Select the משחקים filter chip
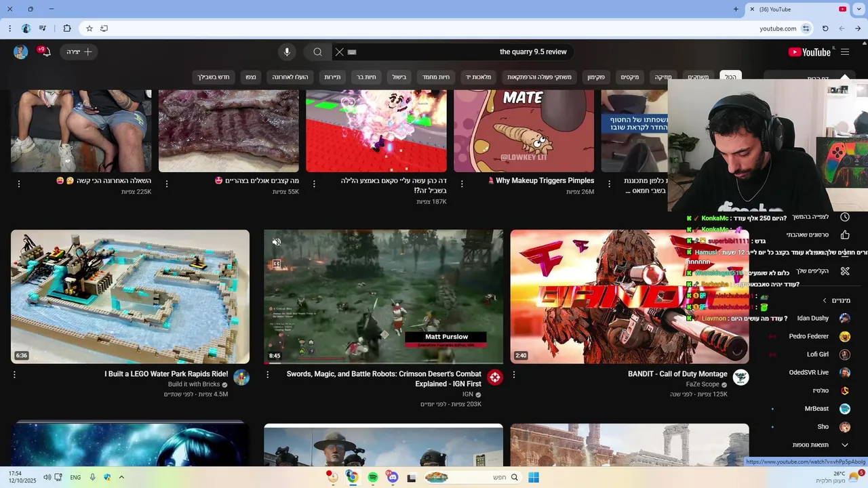 [x=698, y=77]
